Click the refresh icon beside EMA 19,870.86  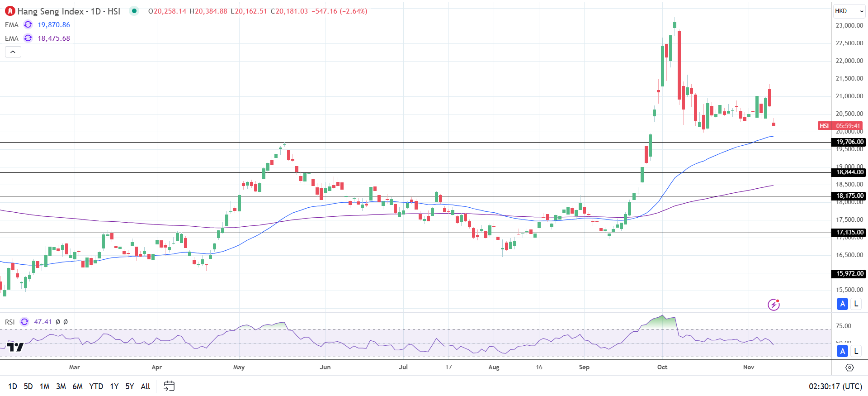[x=28, y=25]
